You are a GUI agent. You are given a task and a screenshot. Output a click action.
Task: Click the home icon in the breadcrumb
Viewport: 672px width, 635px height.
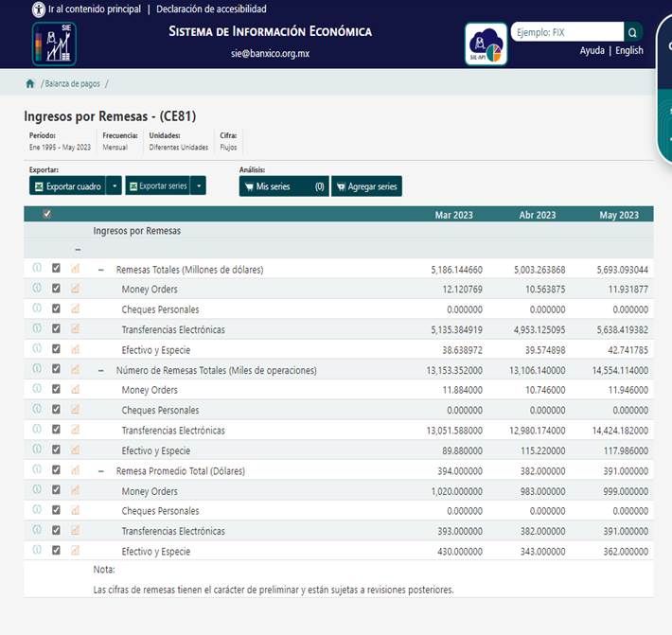tap(30, 84)
